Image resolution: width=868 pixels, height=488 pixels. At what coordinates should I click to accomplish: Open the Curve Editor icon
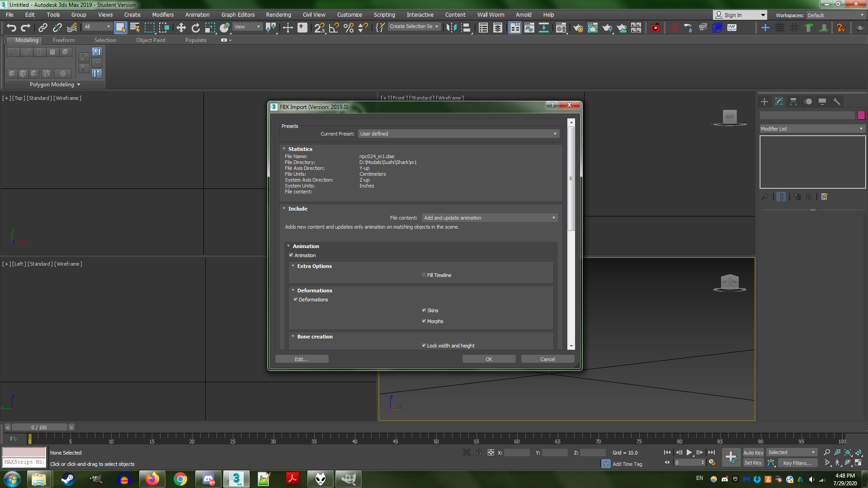coord(529,28)
